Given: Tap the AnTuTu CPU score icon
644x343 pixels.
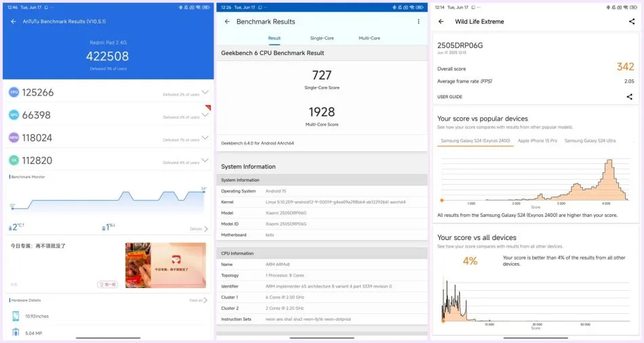Looking at the screenshot, I should (14, 92).
